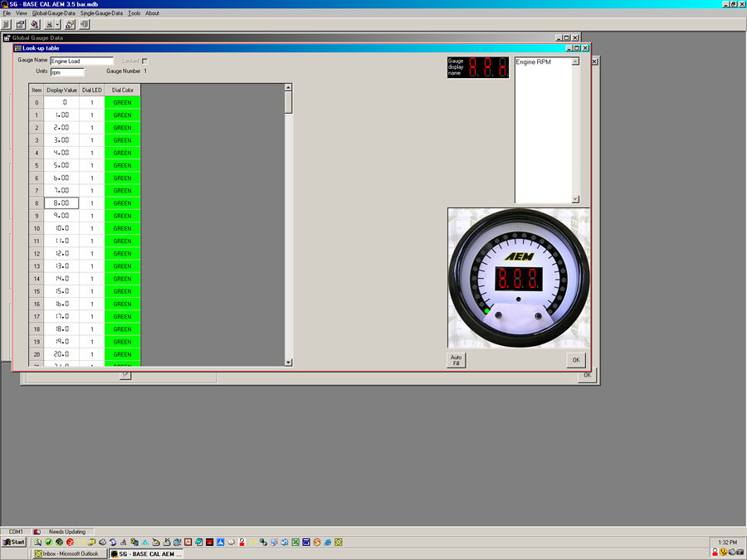This screenshot has width=747, height=560.
Task: Click the overlapping gauges toolbar icon
Action: (x=70, y=24)
